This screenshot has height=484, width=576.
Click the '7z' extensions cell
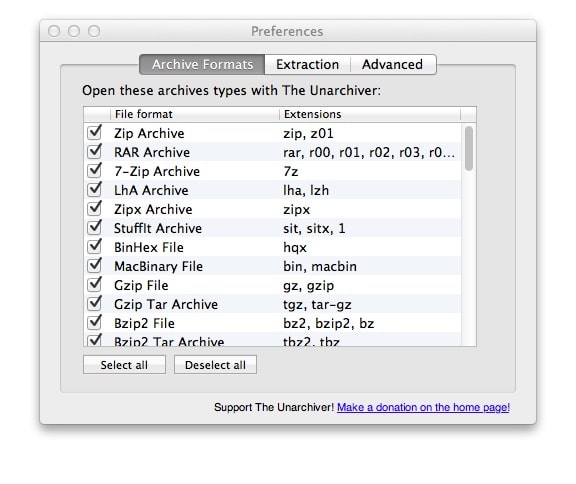point(291,171)
